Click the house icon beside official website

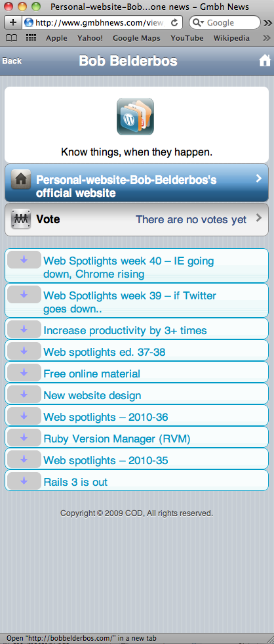tap(21, 179)
